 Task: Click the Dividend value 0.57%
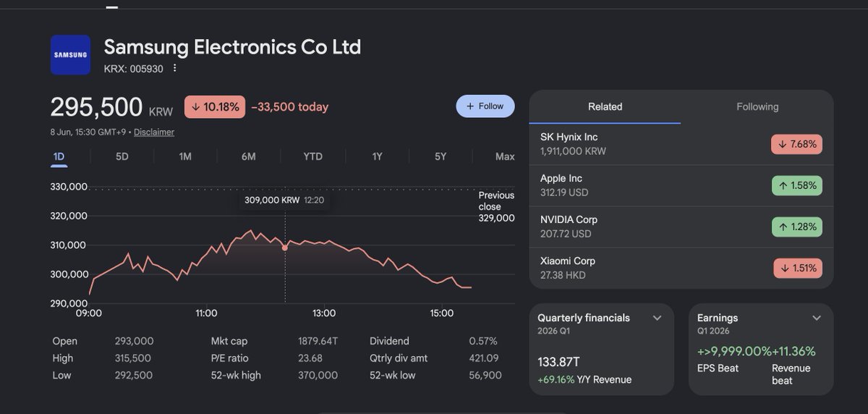point(483,341)
